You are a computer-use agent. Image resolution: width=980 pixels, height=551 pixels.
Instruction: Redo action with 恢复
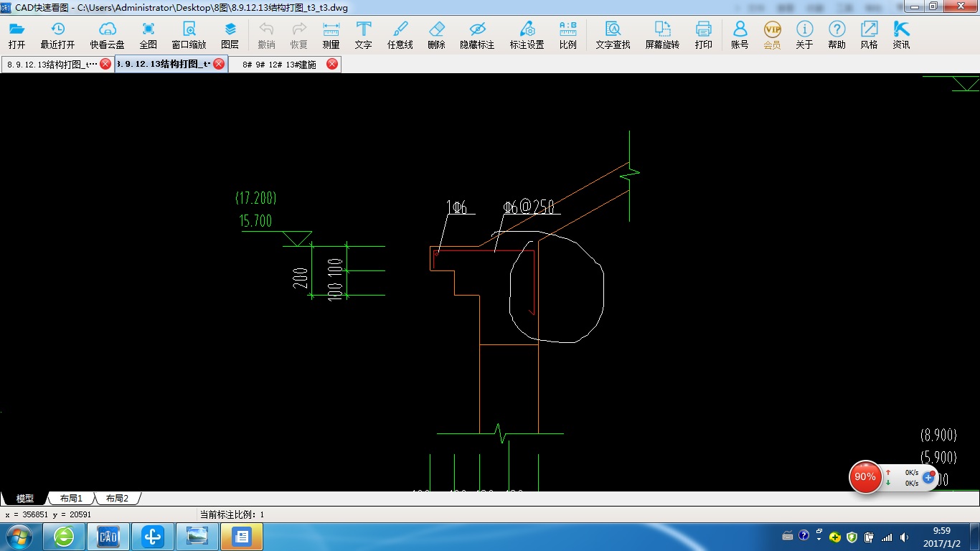(x=298, y=35)
